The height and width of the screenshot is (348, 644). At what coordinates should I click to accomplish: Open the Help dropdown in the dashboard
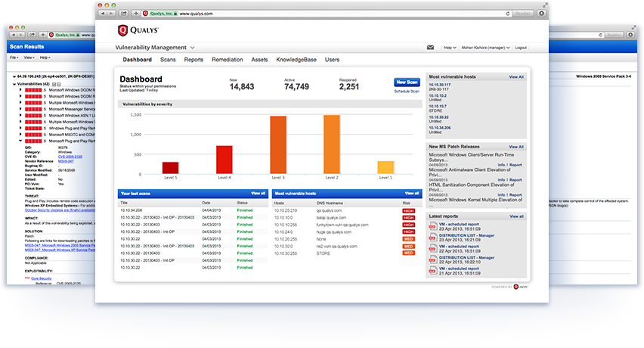[x=450, y=48]
